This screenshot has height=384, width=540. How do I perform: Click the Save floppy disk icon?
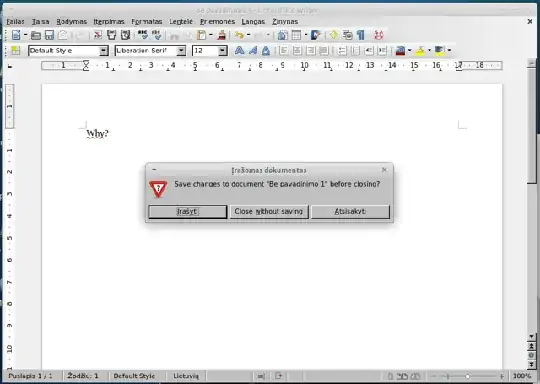[49, 35]
